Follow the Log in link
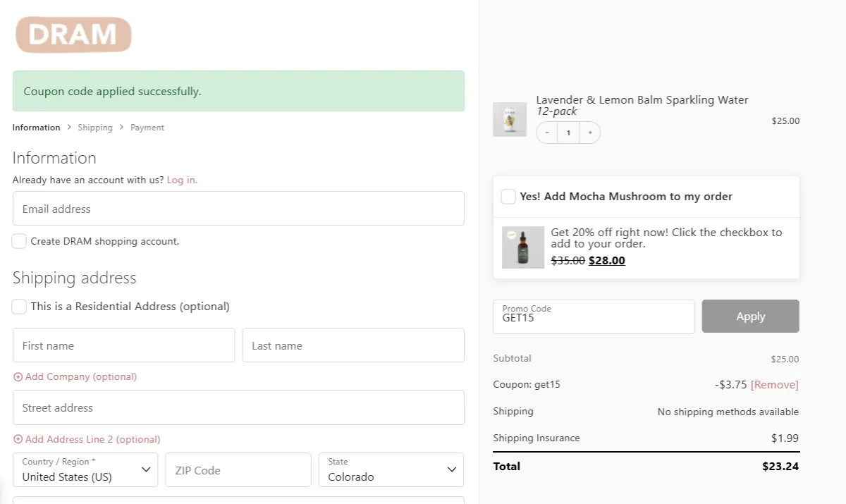The image size is (846, 504). pyautogui.click(x=182, y=180)
